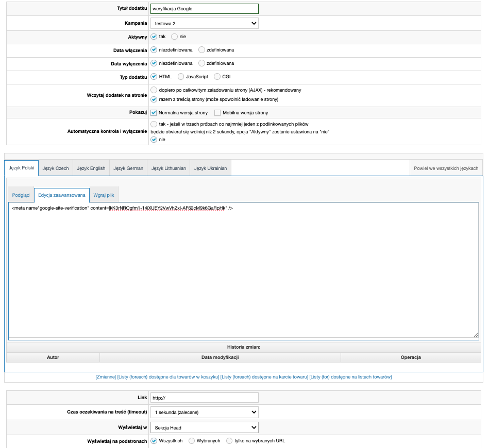Image resolution: width=489 pixels, height=448 pixels.
Task: Select AJAX loading option (rekomendowany)
Action: [x=154, y=90]
